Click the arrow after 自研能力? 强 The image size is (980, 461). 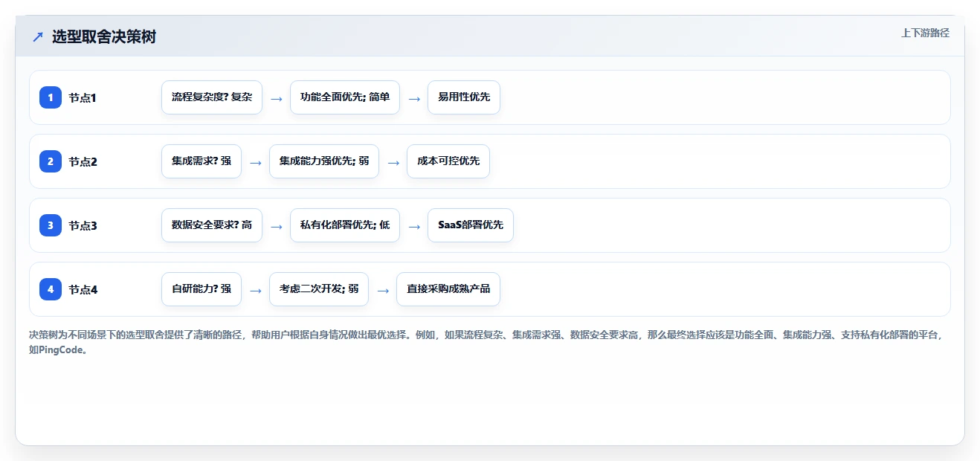(255, 290)
